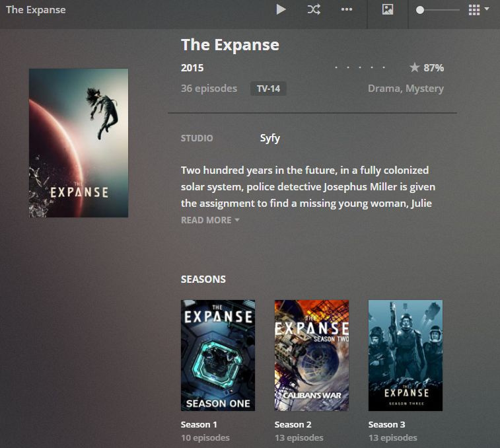This screenshot has width=500, height=448.
Task: Click the STUDIO label
Action: (x=197, y=138)
